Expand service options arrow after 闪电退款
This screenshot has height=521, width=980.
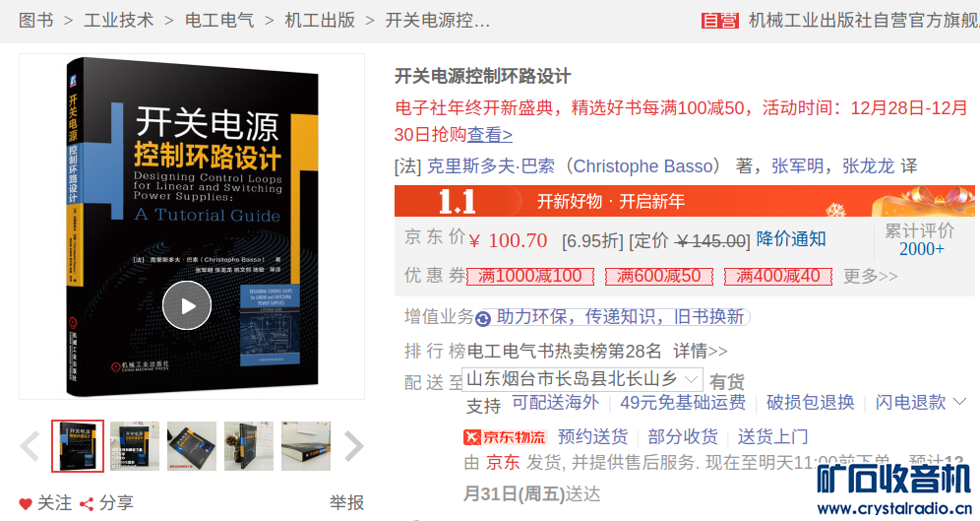pyautogui.click(x=960, y=402)
